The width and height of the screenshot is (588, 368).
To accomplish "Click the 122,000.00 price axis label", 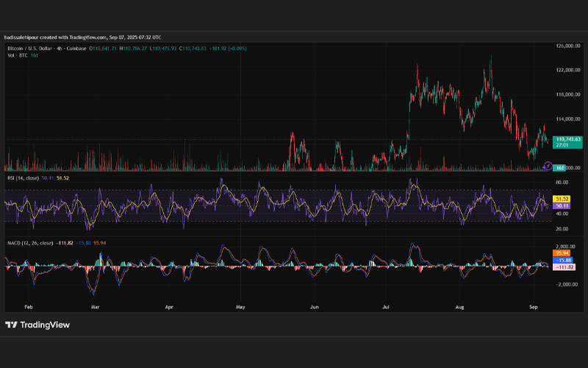I will (x=568, y=70).
